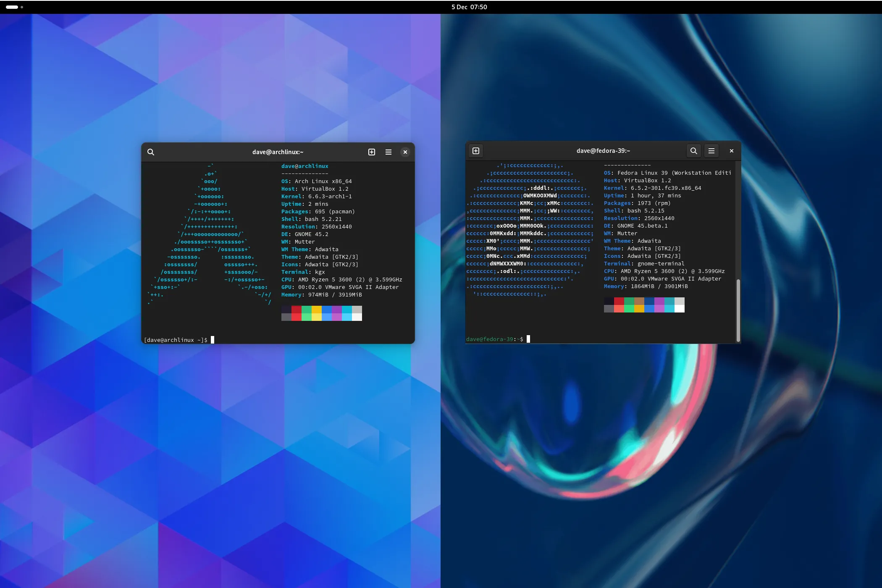Viewport: 882px width, 588px height.
Task: Focus the Fedora terminal prompt input
Action: tap(528, 339)
